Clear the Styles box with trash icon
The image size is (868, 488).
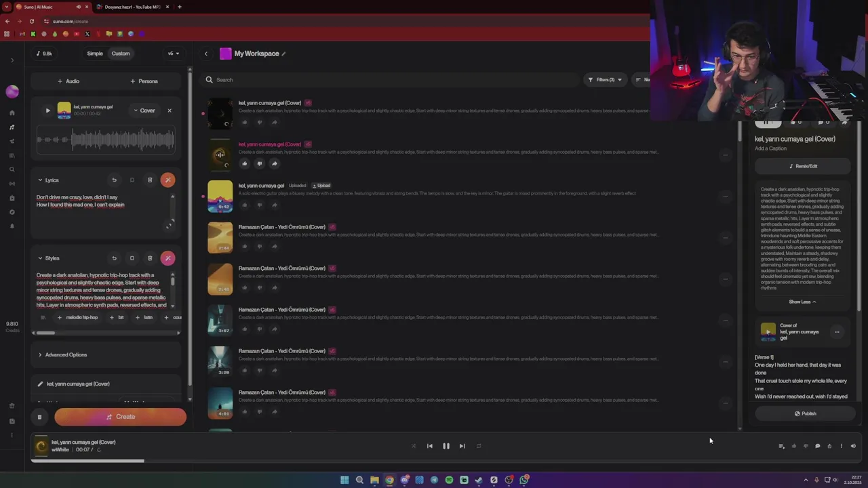pos(150,258)
